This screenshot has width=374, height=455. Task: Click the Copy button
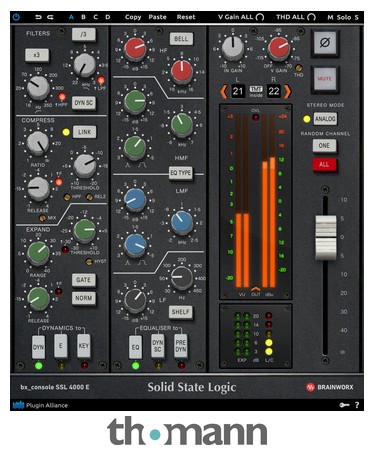pyautogui.click(x=133, y=17)
